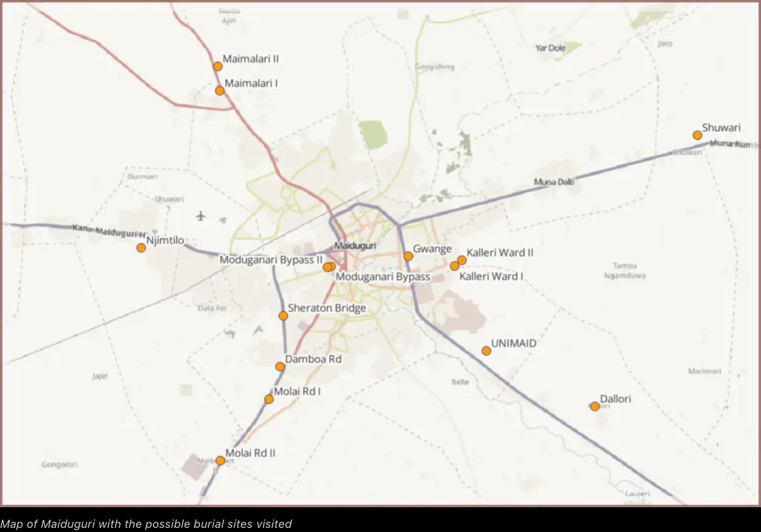Click the Sheraton Bridge label text
The width and height of the screenshot is (761, 532).
pos(327,308)
